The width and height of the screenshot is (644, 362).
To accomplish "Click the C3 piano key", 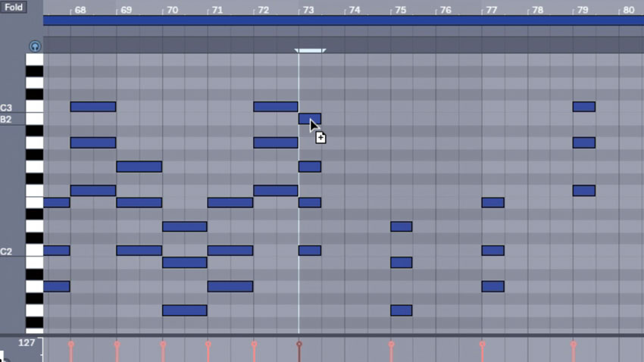I will (35, 107).
